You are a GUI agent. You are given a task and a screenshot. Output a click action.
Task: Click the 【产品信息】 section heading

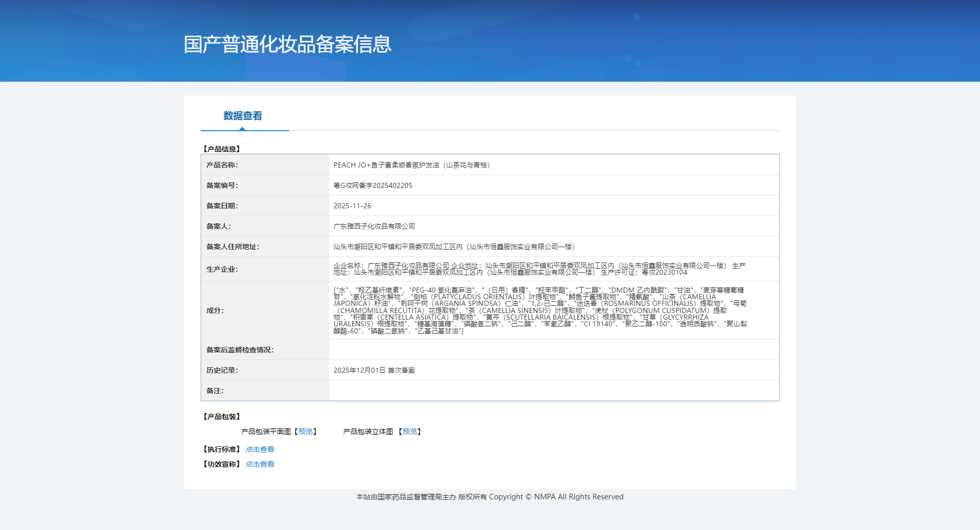click(222, 149)
